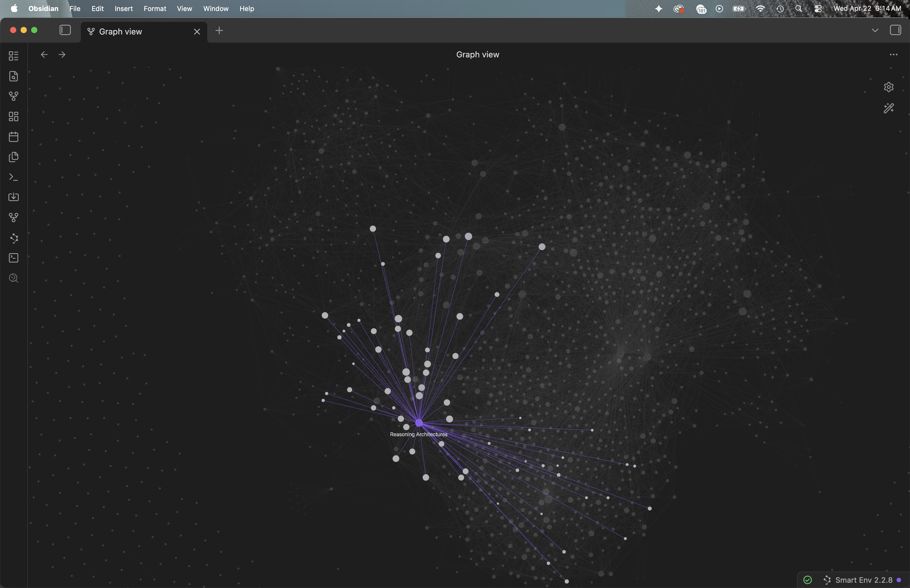Open a new tab with plus button
The image size is (910, 588).
pyautogui.click(x=219, y=31)
